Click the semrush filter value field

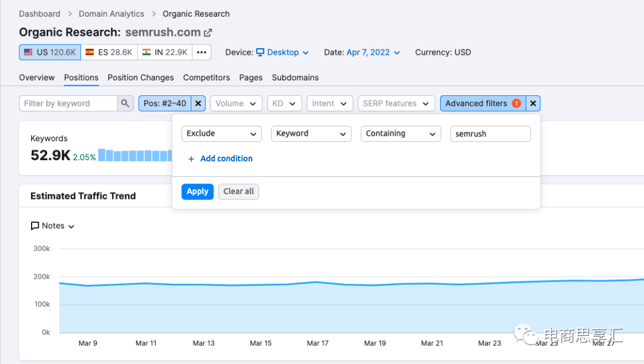pyautogui.click(x=490, y=134)
